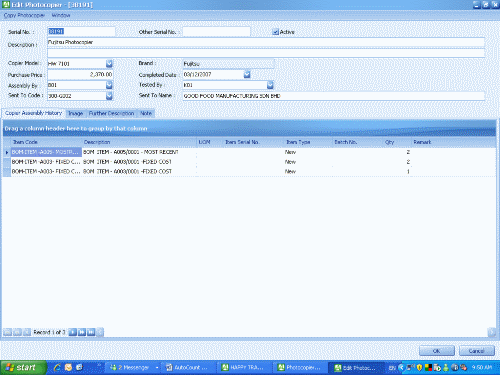This screenshot has width=500, height=375.
Task: Open the Window menu
Action: (61, 15)
